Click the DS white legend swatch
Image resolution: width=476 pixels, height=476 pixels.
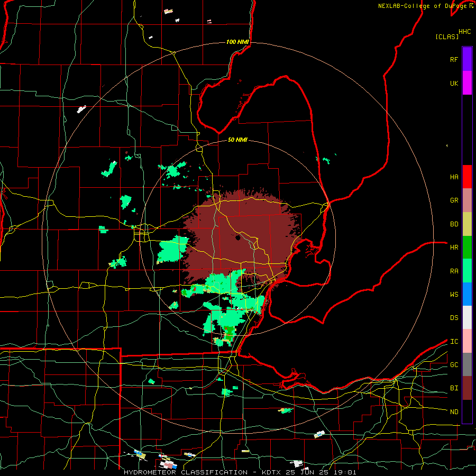467,317
